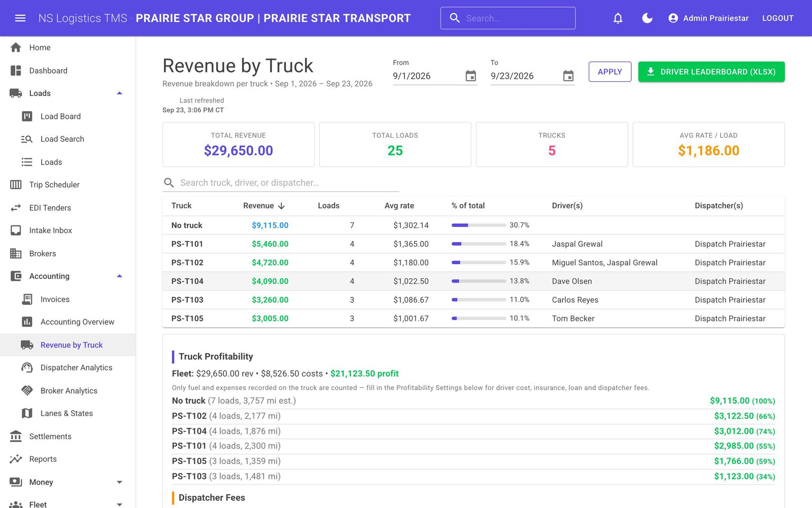Select the PS-T104 truck row name
Screen dimensions: 812x508
(x=187, y=281)
